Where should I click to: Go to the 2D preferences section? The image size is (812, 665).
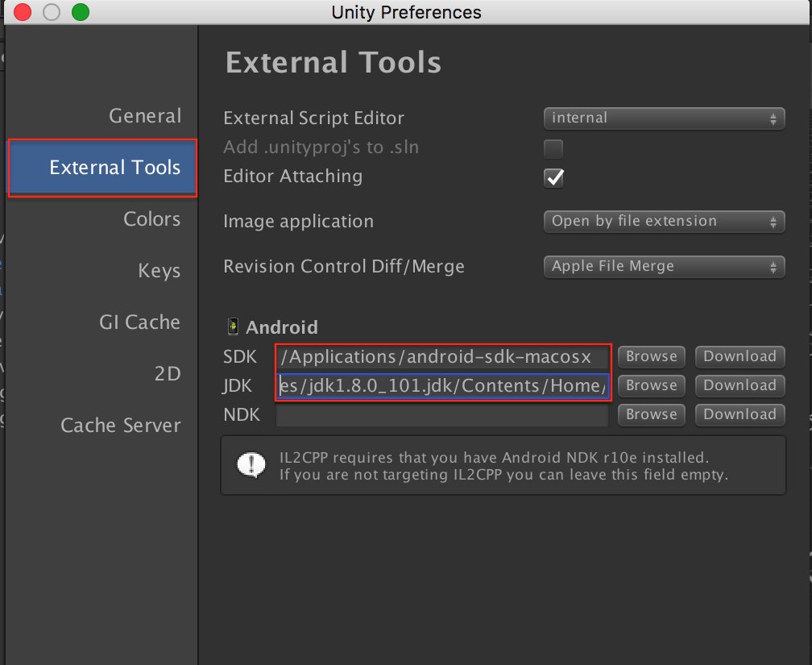pos(168,373)
